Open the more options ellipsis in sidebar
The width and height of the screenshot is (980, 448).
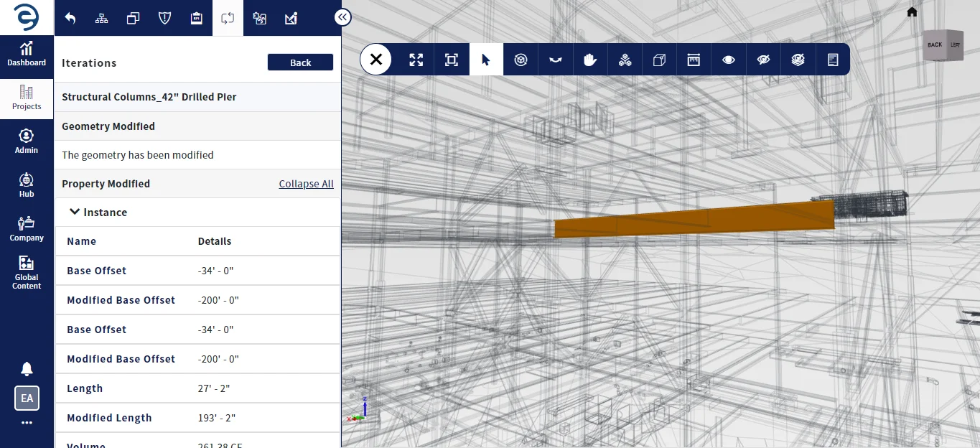click(x=27, y=423)
